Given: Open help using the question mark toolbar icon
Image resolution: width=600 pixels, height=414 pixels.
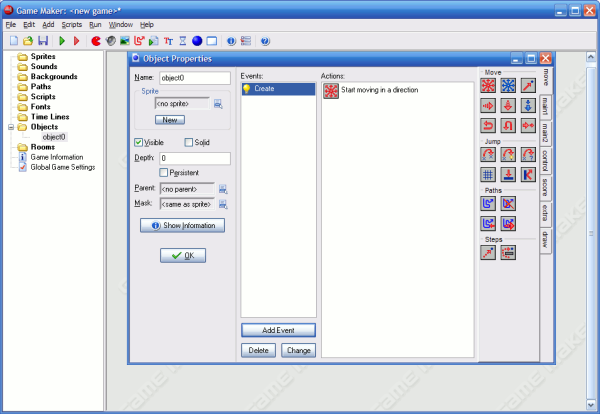Looking at the screenshot, I should tap(265, 41).
